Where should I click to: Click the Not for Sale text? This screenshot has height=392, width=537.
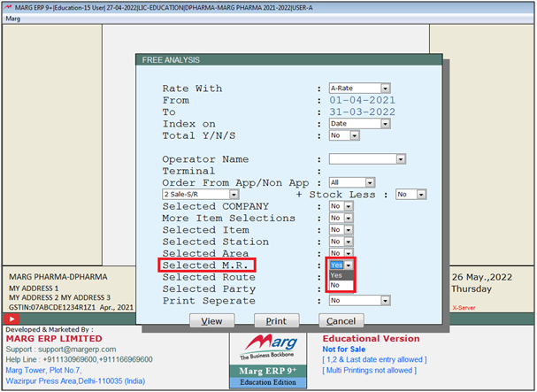tap(344, 350)
